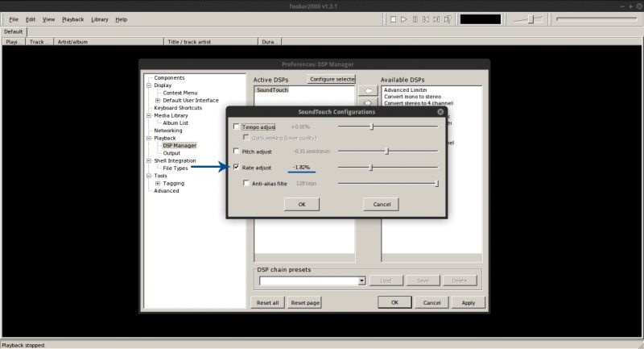Click the Tempo adjust slider handle
Image resolution: width=644 pixels, height=349 pixels.
coord(372,127)
